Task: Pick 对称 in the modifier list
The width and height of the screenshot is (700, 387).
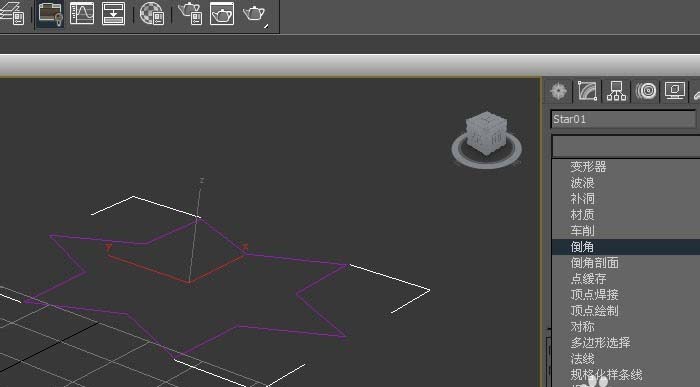Action: tap(582, 327)
